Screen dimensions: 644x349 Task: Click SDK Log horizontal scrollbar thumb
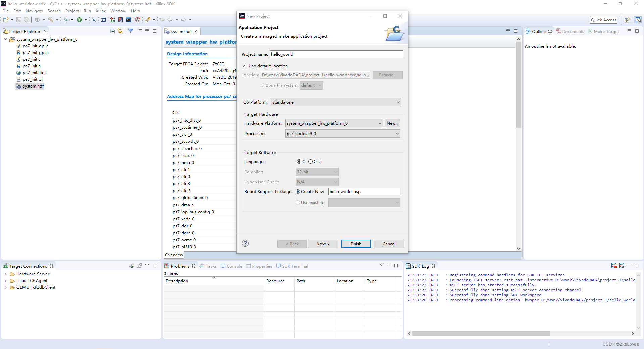point(481,333)
